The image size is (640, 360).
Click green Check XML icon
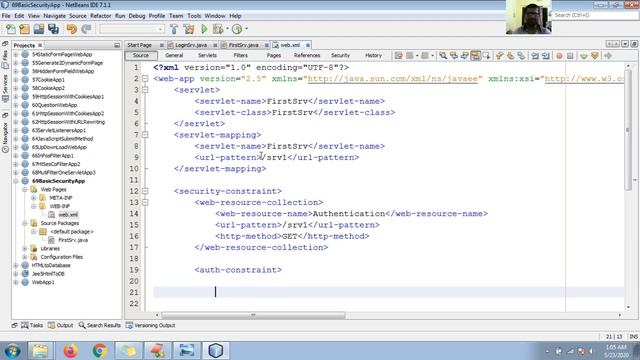[x=584, y=56]
